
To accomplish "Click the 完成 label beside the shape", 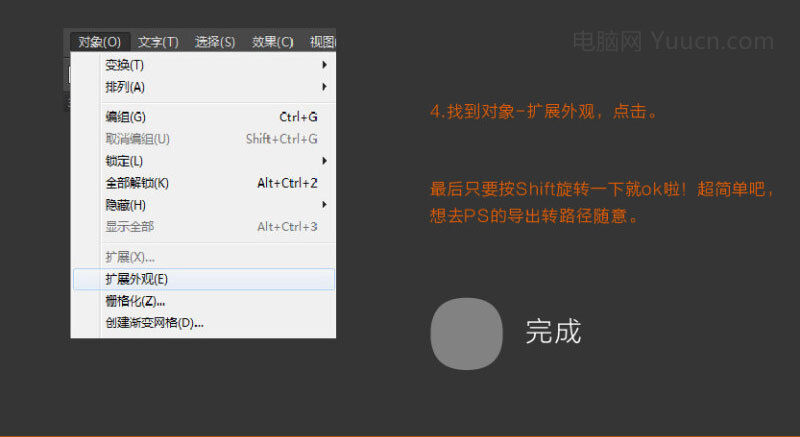I will [x=553, y=333].
